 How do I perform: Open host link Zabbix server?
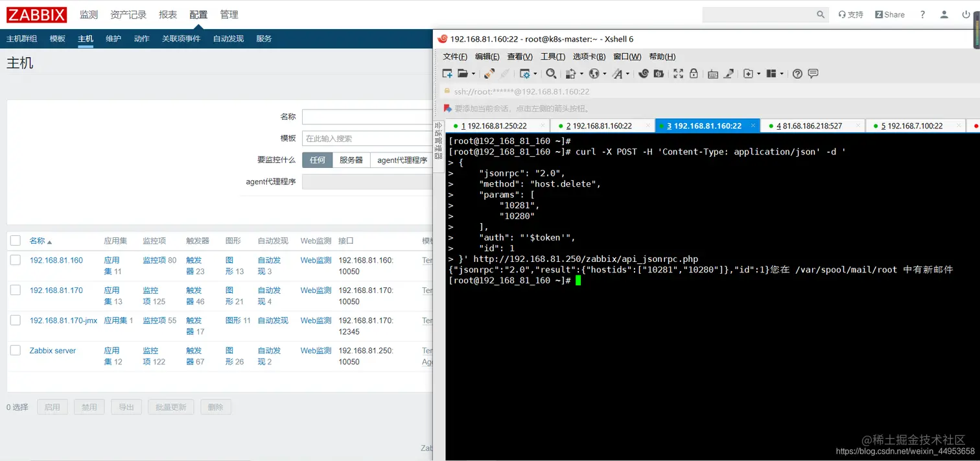(52, 350)
